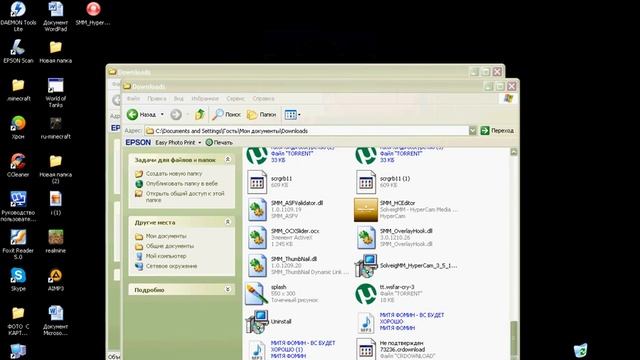Open the Документ Microso... desktop file
This screenshot has height=360, width=640.
(56, 320)
